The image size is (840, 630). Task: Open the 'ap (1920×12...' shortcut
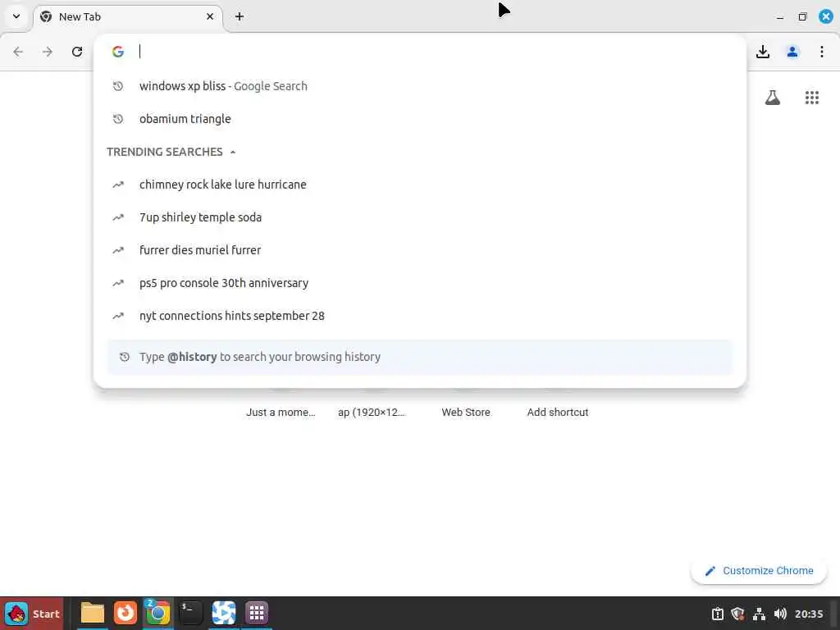372,412
